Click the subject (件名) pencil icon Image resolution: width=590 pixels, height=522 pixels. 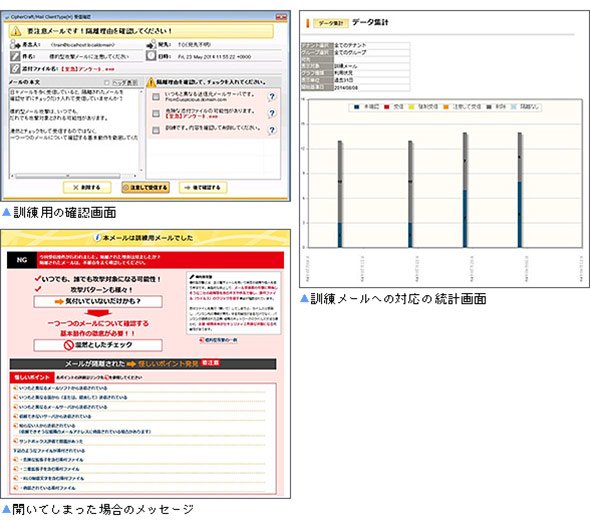15,56
